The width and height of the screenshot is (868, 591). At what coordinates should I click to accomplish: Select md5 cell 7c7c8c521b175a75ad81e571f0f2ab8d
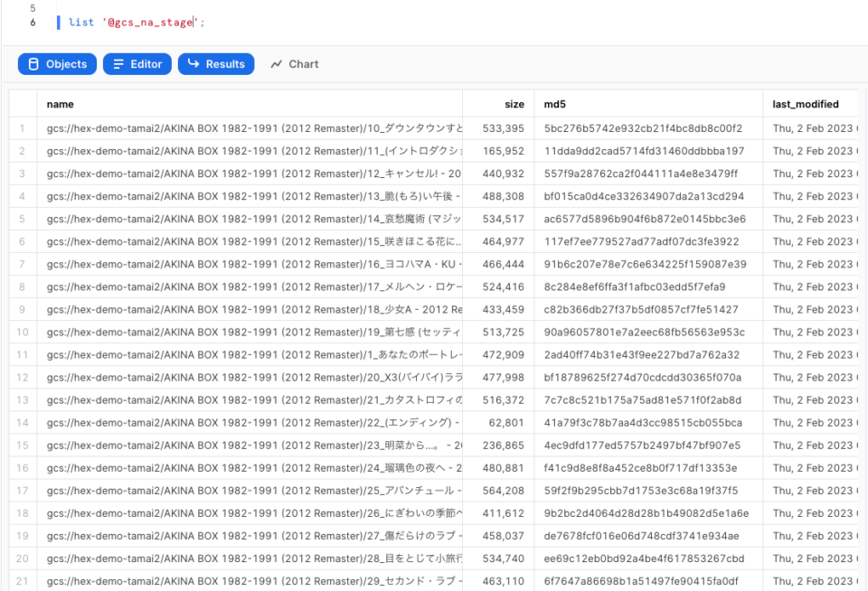pos(648,400)
